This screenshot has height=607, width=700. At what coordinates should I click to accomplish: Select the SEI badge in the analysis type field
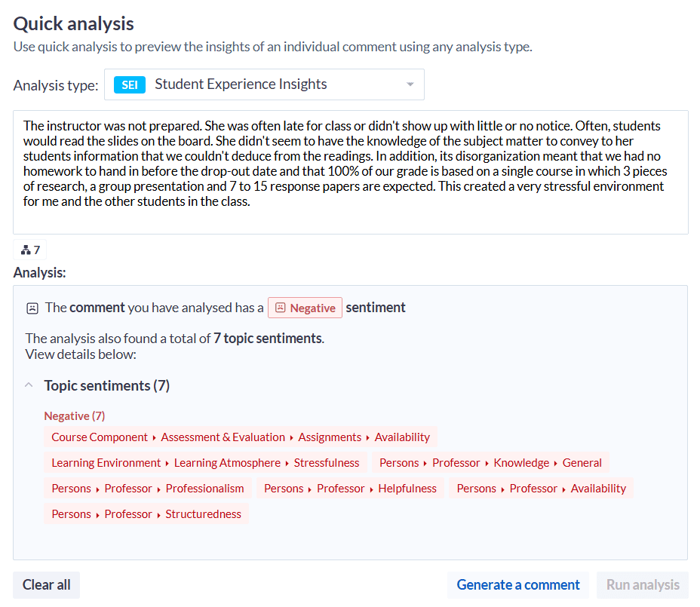128,84
